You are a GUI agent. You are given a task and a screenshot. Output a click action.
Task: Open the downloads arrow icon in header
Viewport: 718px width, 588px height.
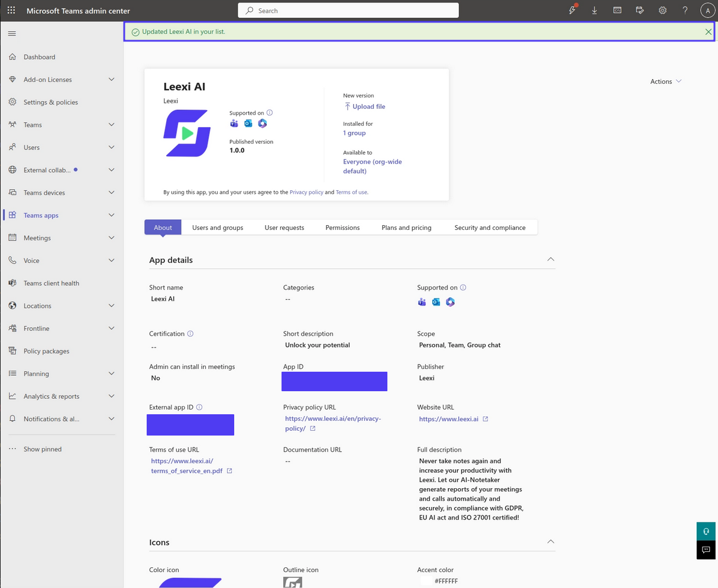pyautogui.click(x=594, y=11)
